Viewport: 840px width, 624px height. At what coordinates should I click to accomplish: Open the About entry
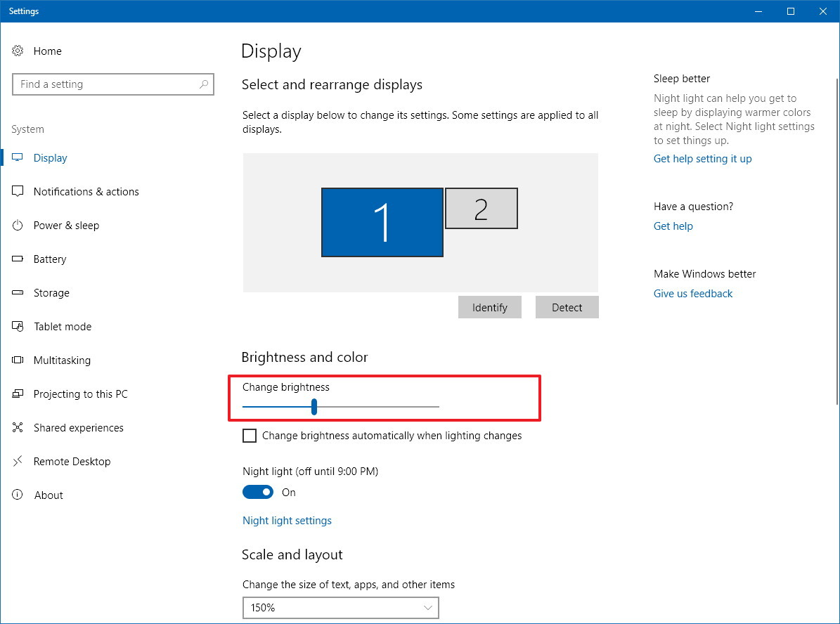tap(49, 495)
